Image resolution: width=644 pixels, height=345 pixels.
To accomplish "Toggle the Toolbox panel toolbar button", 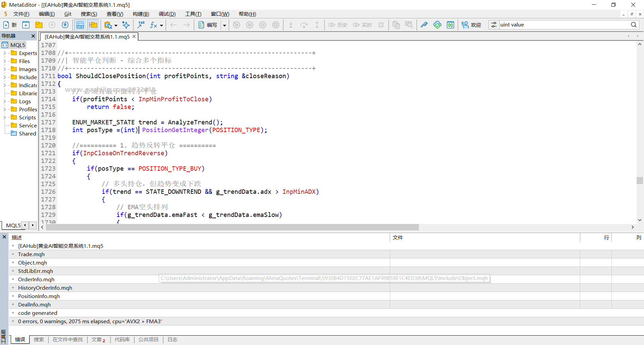I will pos(93,25).
